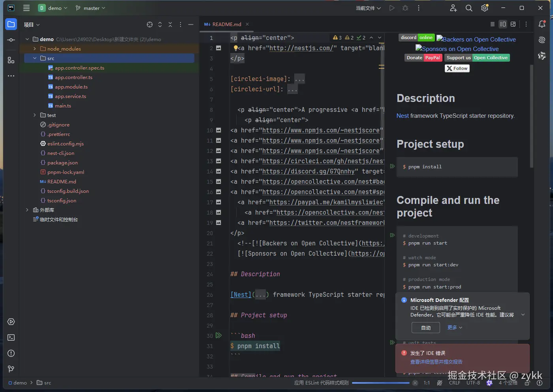Click the Search Everywhere magnifier icon
Image resolution: width=553 pixels, height=392 pixels.
[x=469, y=8]
